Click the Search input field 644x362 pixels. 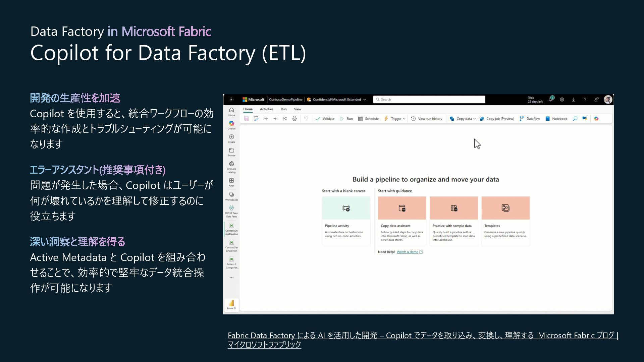pos(429,100)
